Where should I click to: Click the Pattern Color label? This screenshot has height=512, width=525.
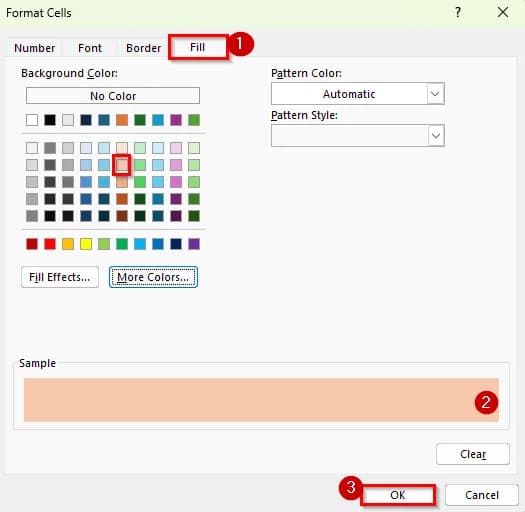coord(306,73)
